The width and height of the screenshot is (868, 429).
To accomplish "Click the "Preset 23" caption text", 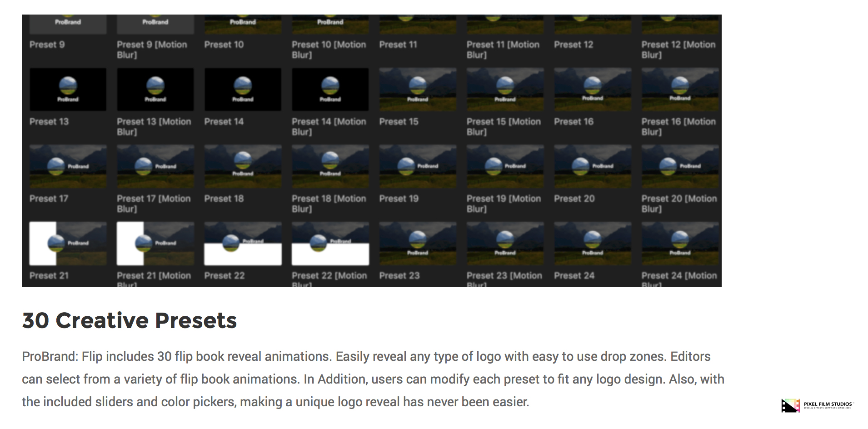I will [399, 275].
